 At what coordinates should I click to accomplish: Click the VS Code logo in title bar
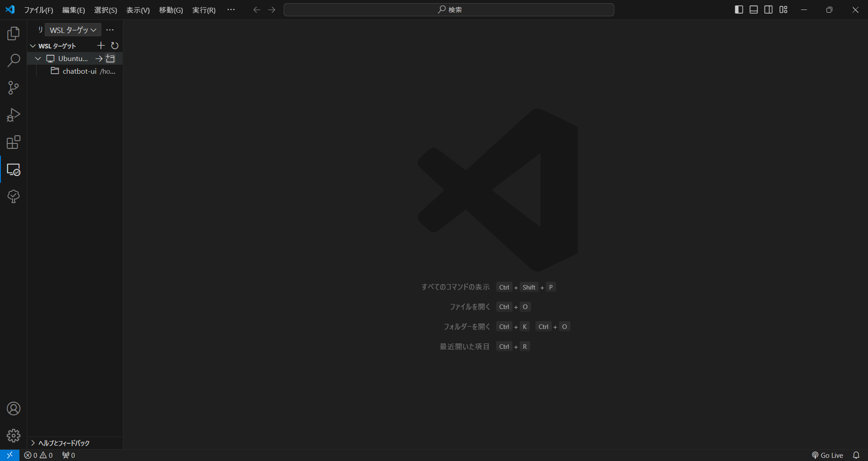click(10, 10)
